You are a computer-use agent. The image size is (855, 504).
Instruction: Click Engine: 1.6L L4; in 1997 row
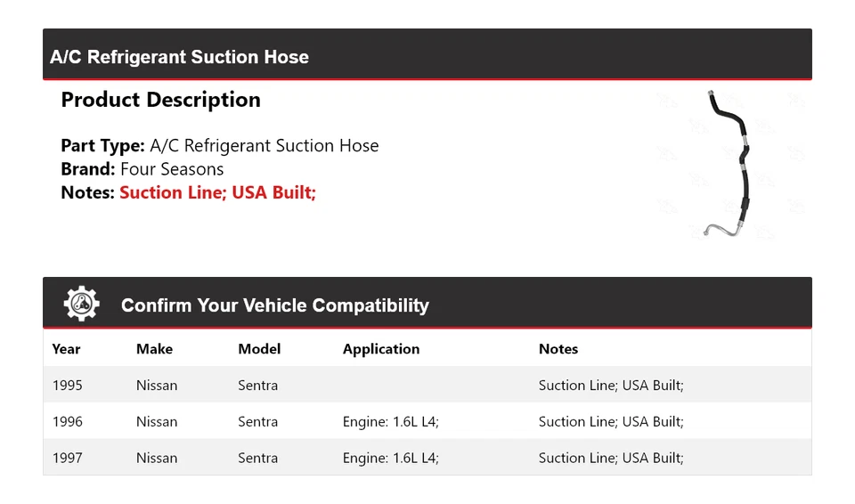pyautogui.click(x=391, y=459)
